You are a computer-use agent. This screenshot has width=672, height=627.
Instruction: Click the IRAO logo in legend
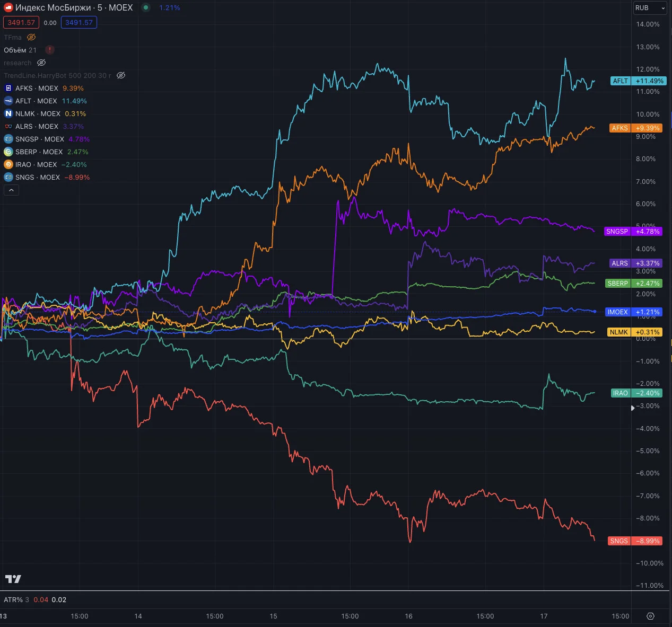coord(8,164)
